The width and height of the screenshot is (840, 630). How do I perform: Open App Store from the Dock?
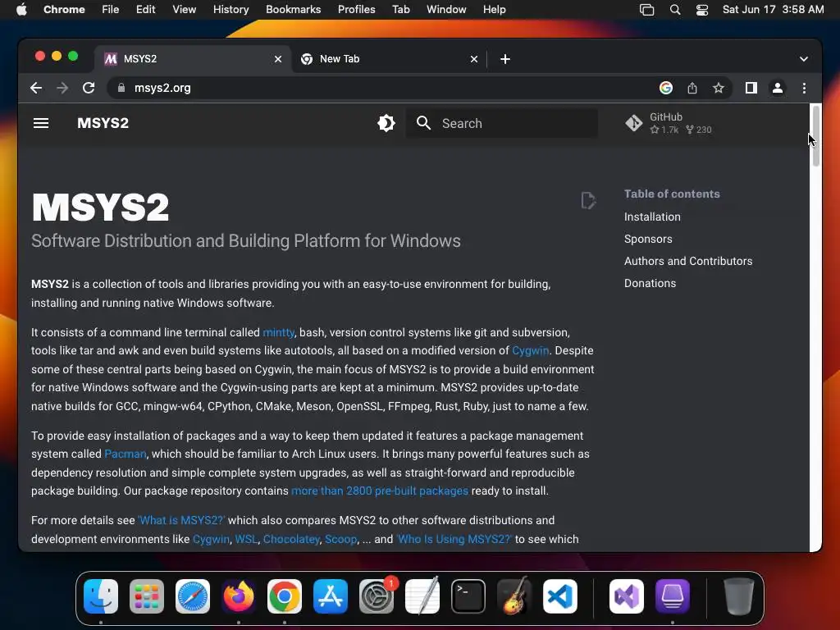(331, 596)
